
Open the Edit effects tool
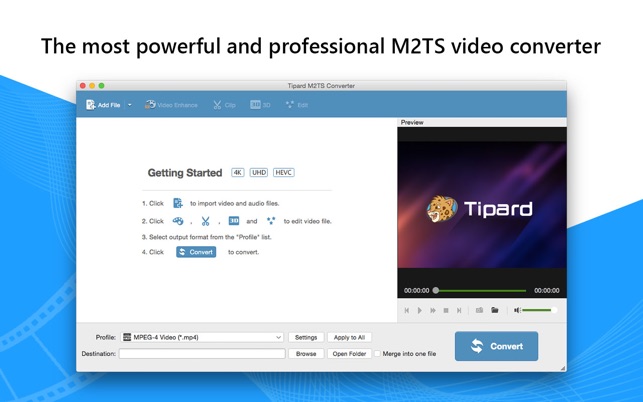click(296, 105)
